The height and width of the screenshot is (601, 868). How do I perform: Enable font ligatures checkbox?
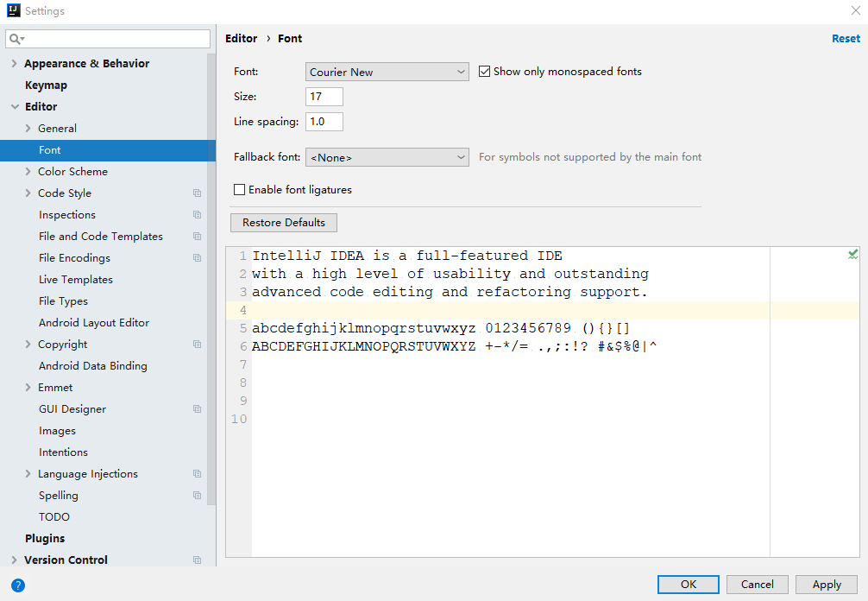(x=240, y=190)
